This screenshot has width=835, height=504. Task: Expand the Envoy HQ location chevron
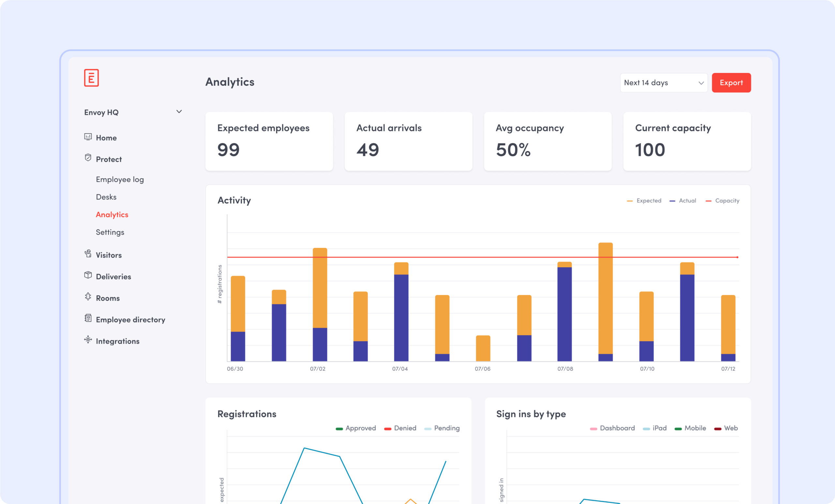tap(179, 112)
